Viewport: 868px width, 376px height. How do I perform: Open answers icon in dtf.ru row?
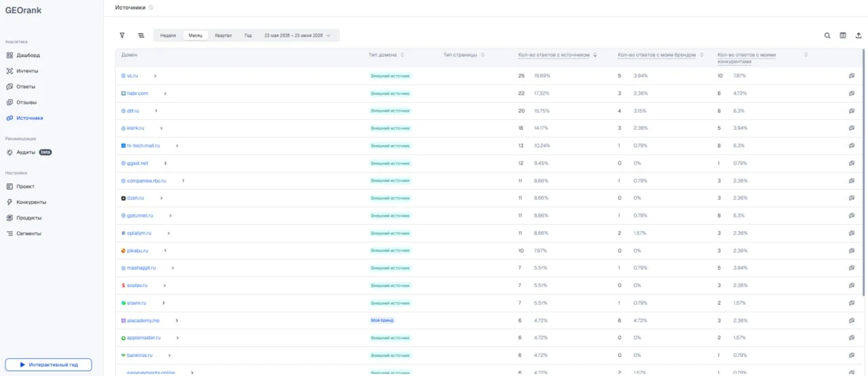[x=851, y=110]
